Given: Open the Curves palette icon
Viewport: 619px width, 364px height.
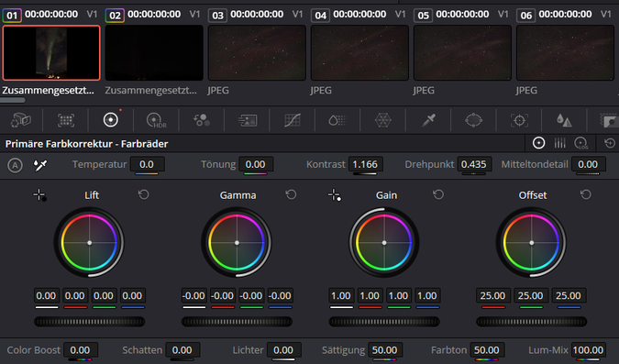Looking at the screenshot, I should click(293, 120).
